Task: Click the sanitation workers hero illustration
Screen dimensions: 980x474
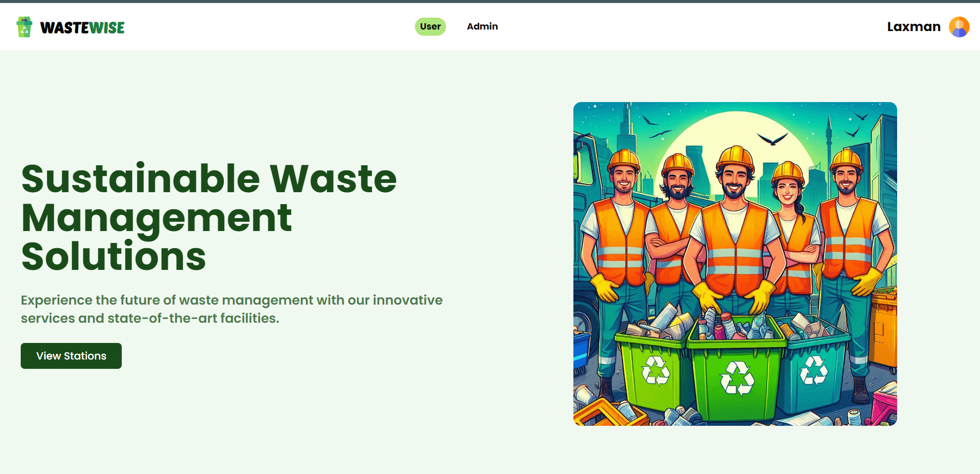Action: coord(734,264)
